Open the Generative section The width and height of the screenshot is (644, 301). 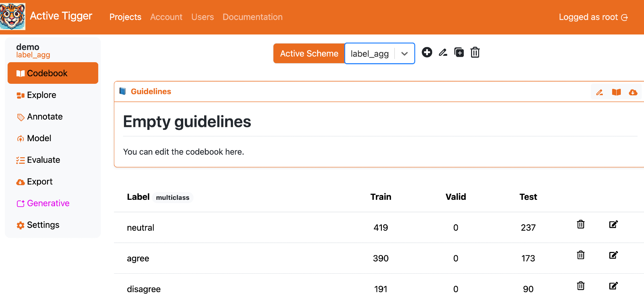[48, 203]
